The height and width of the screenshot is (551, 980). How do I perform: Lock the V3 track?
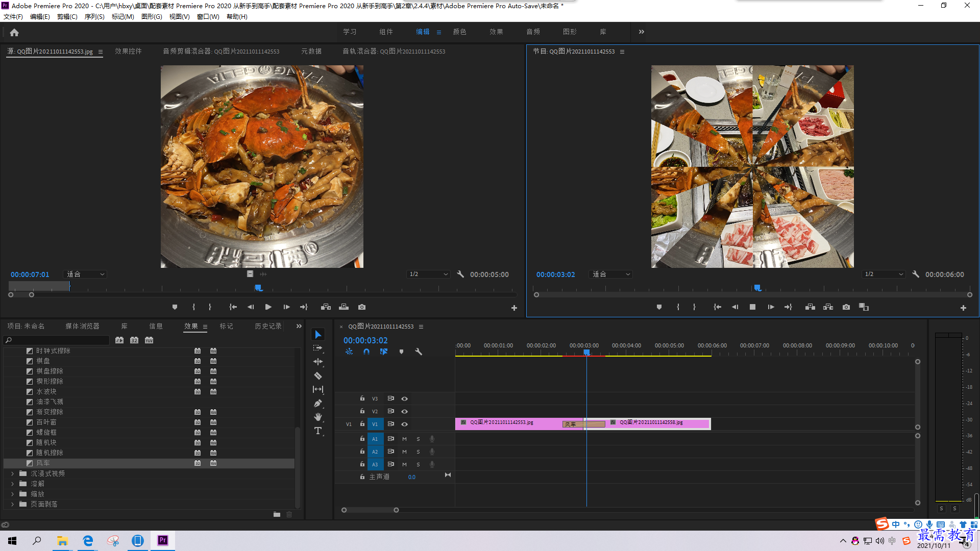(362, 398)
